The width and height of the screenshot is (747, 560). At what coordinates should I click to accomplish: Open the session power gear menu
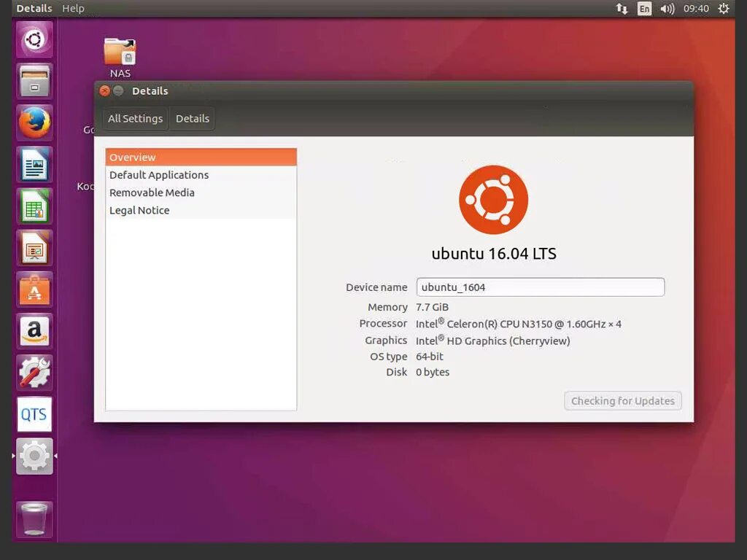point(724,9)
